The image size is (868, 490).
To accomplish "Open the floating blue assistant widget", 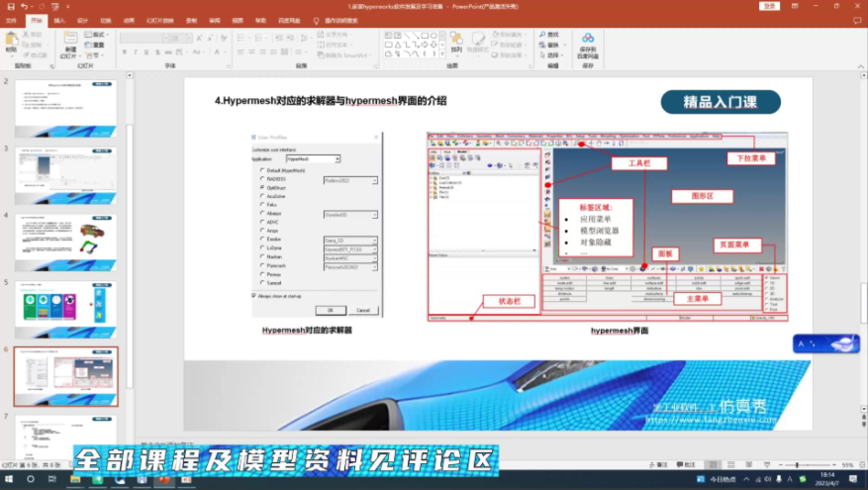I will tap(825, 343).
